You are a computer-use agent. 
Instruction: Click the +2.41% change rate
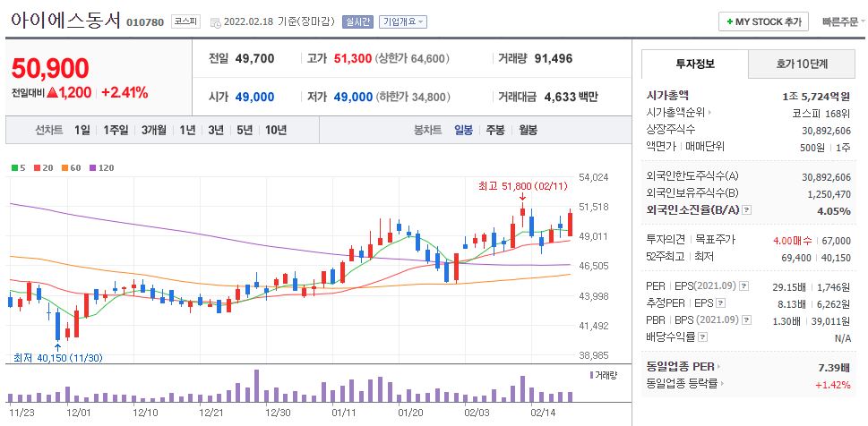(125, 92)
